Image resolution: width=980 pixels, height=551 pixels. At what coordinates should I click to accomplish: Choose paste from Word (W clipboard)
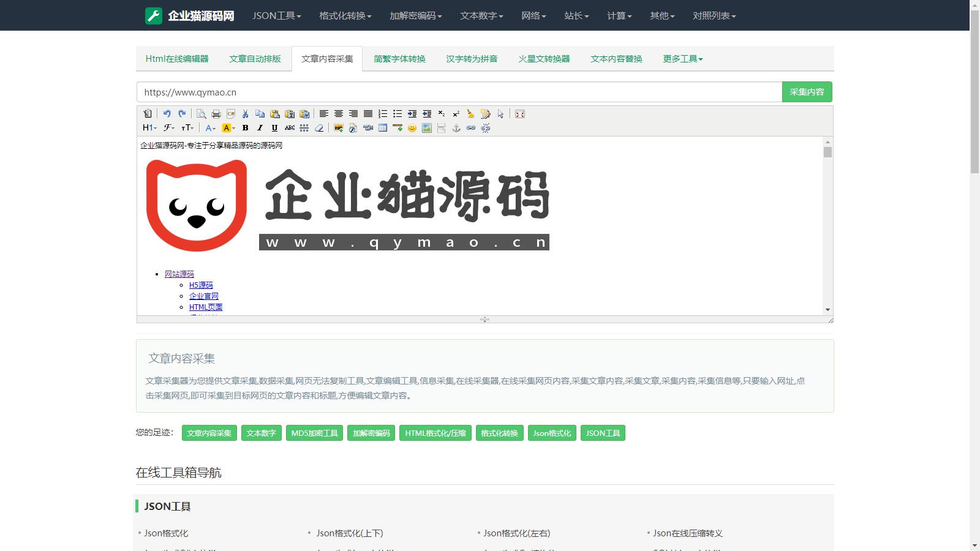point(304,114)
